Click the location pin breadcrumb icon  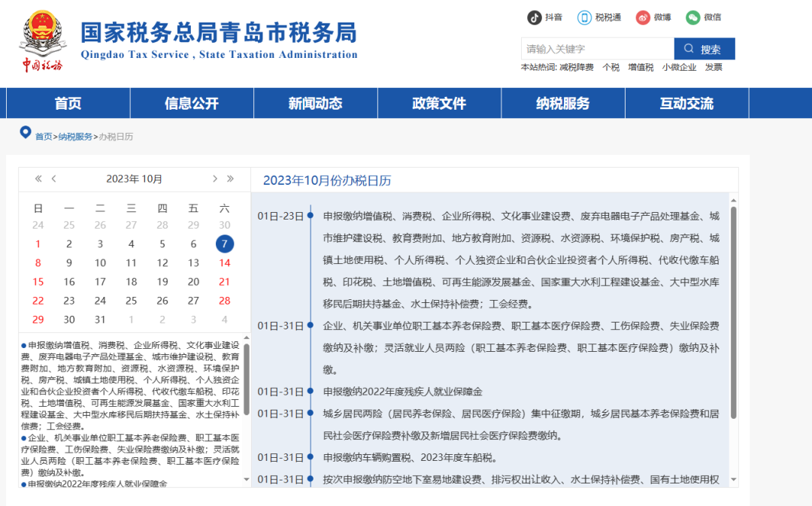click(x=26, y=134)
